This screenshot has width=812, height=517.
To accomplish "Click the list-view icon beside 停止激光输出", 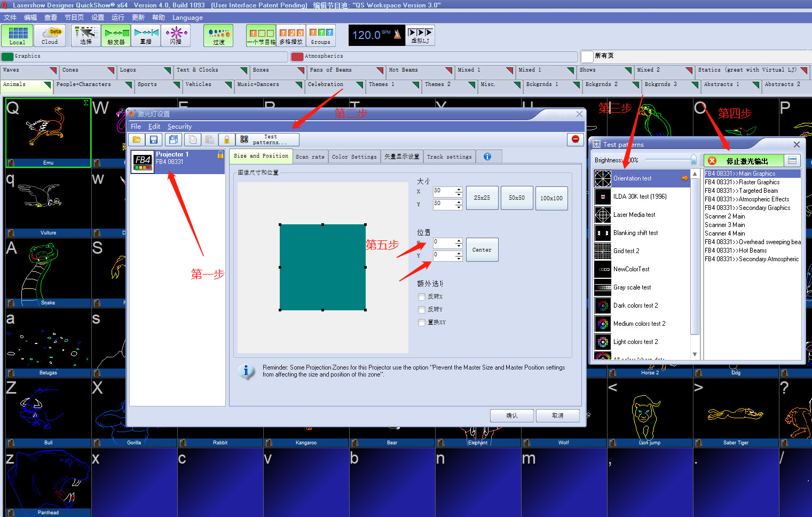I will point(793,160).
